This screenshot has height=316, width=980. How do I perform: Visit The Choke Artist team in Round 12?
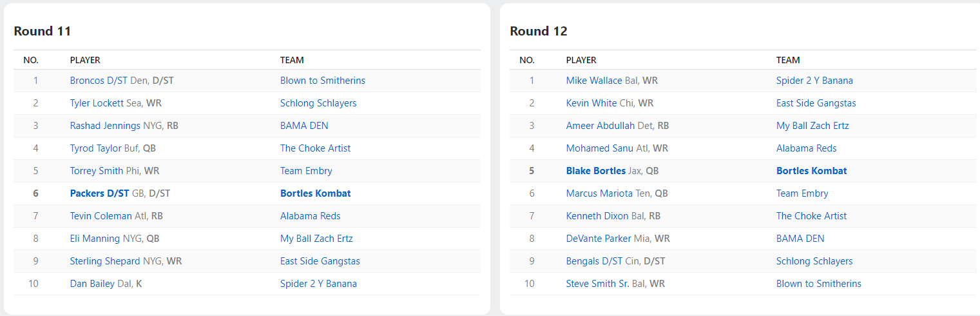coord(811,216)
